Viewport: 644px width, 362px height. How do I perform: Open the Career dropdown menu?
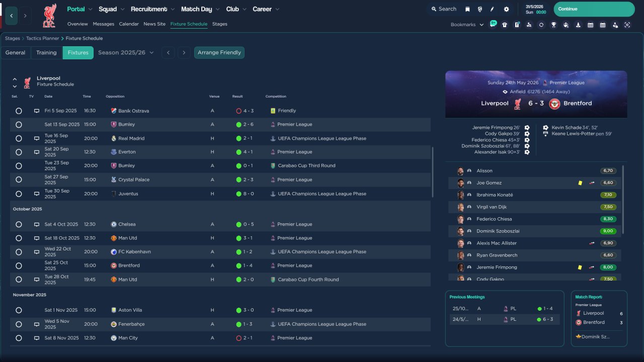266,9
